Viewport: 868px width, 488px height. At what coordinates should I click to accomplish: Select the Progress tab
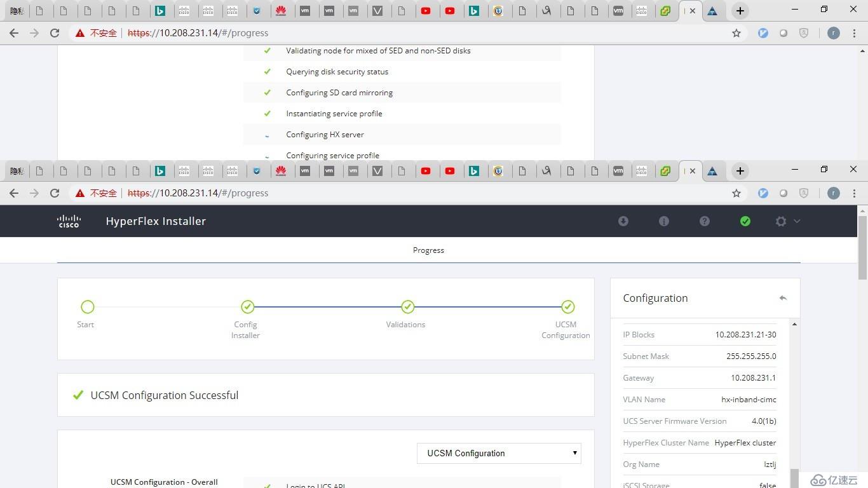click(x=428, y=250)
